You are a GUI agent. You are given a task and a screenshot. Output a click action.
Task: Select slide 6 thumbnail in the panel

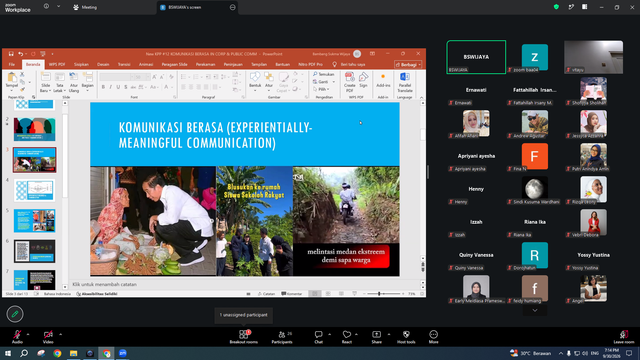34,251
